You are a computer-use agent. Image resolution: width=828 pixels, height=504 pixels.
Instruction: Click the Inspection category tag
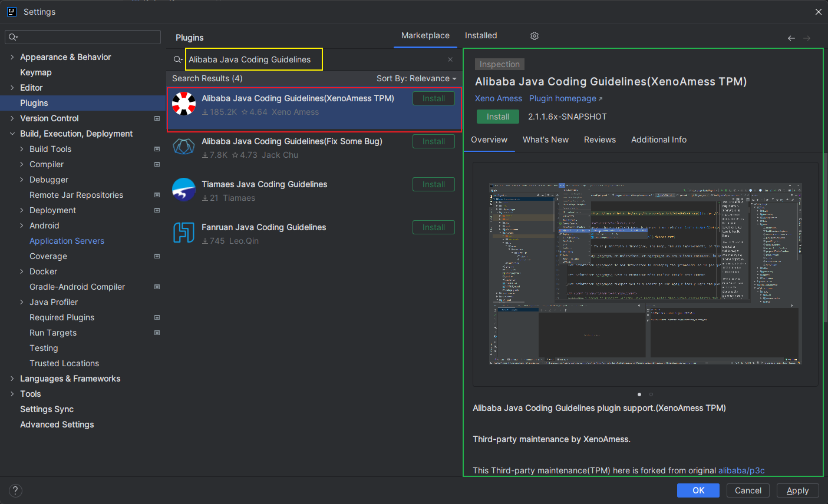coord(500,64)
